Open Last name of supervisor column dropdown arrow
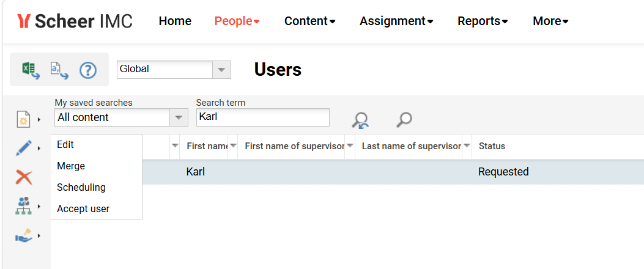The image size is (644, 269). 467,146
